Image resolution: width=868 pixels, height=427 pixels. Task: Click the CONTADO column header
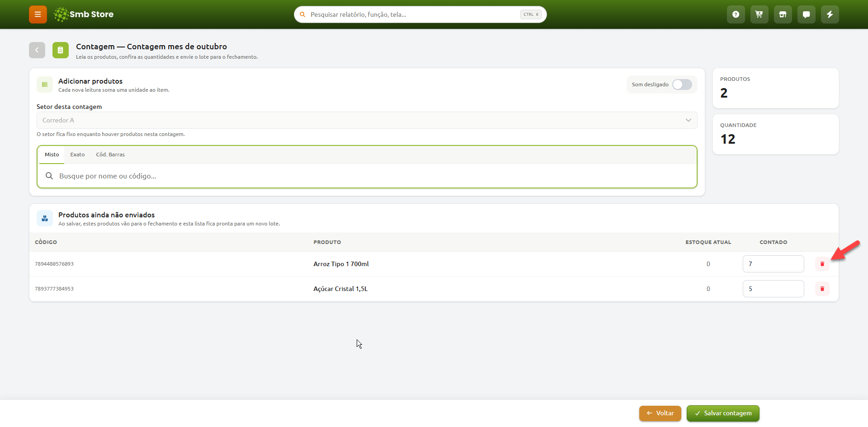pyautogui.click(x=773, y=242)
